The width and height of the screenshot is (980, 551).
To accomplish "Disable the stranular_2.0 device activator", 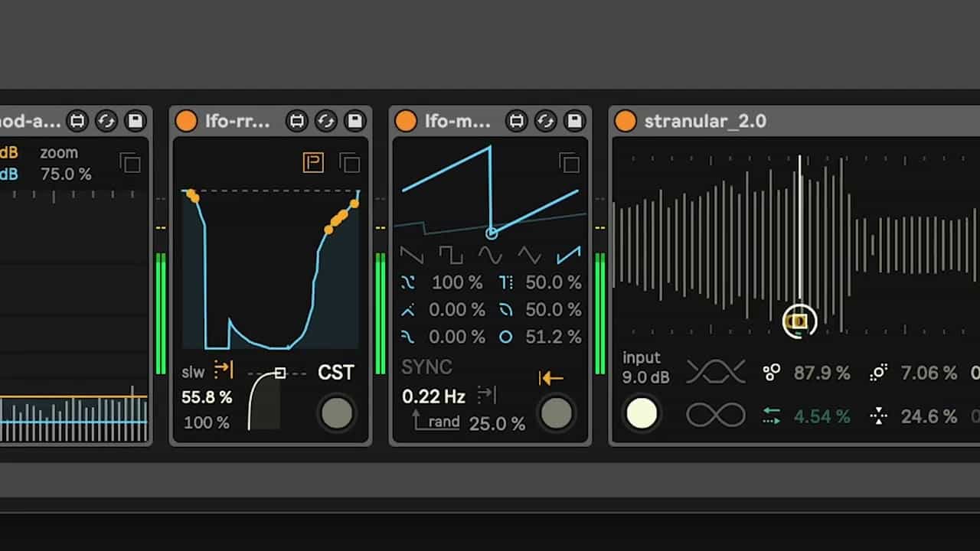I will (x=626, y=121).
